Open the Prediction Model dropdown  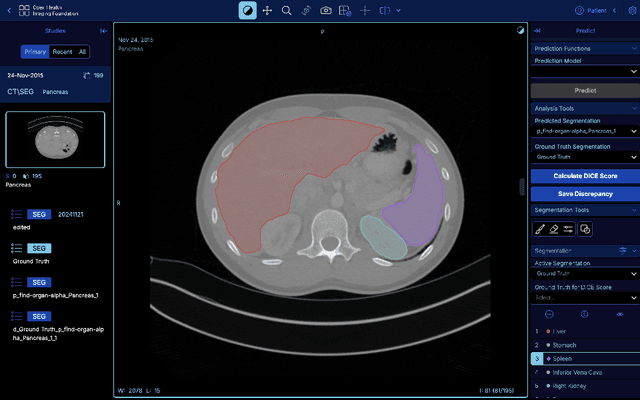585,71
